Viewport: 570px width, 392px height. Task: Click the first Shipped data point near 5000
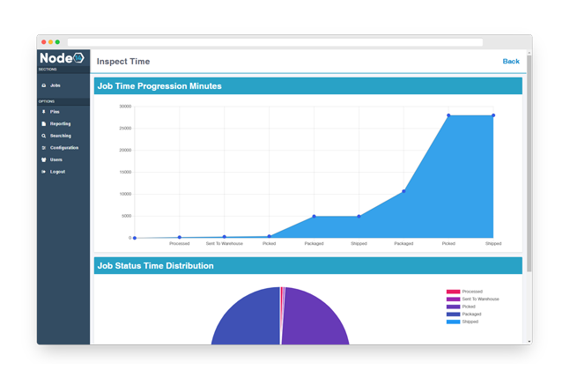click(359, 217)
